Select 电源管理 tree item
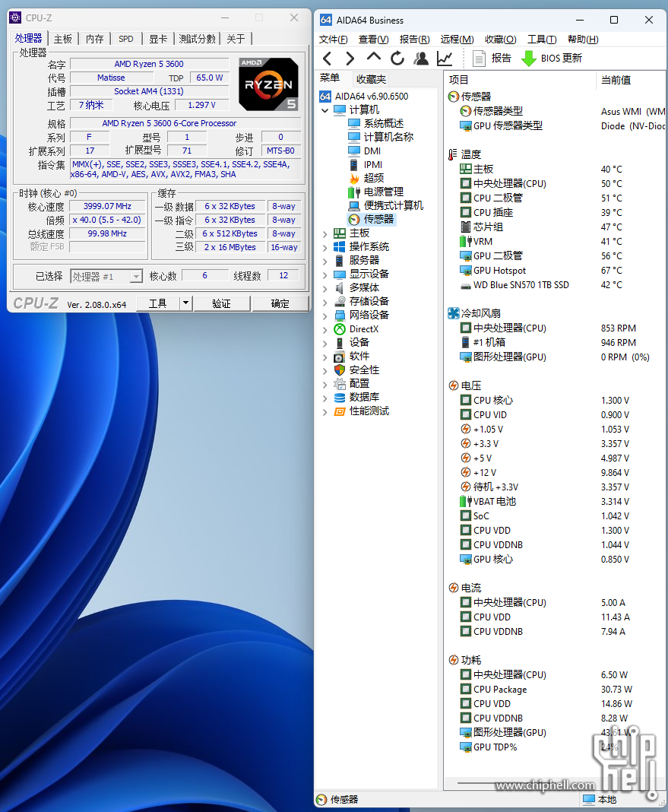This screenshot has width=668, height=812. click(x=377, y=192)
